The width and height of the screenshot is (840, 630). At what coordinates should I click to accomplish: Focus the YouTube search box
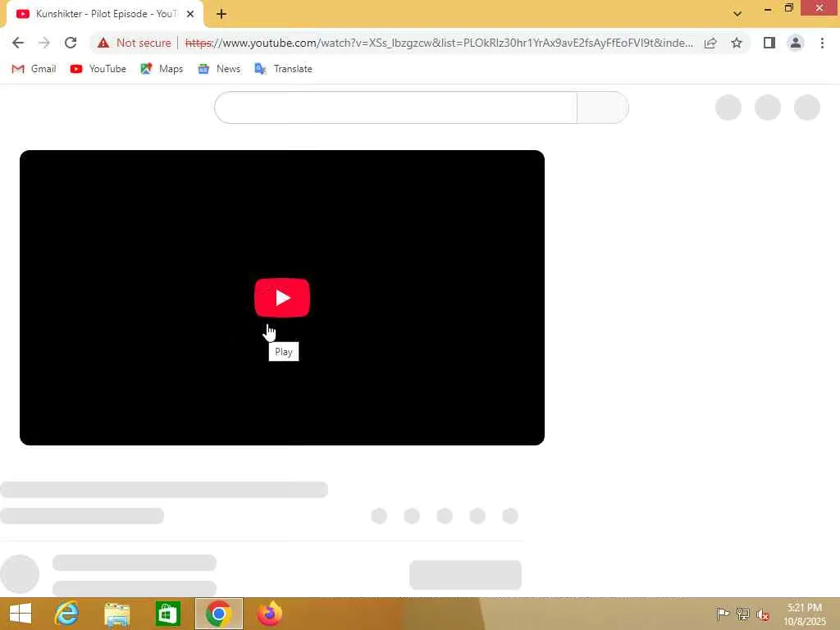[x=396, y=107]
